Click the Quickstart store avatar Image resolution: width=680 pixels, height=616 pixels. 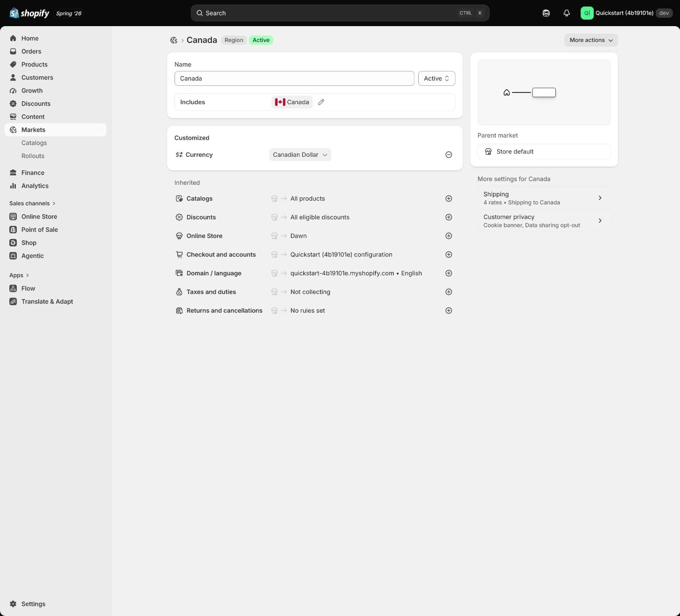(587, 13)
